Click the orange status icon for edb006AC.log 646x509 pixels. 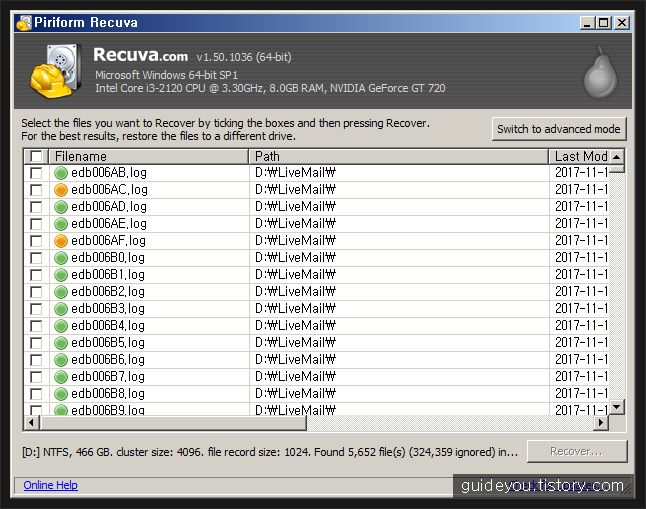point(61,190)
